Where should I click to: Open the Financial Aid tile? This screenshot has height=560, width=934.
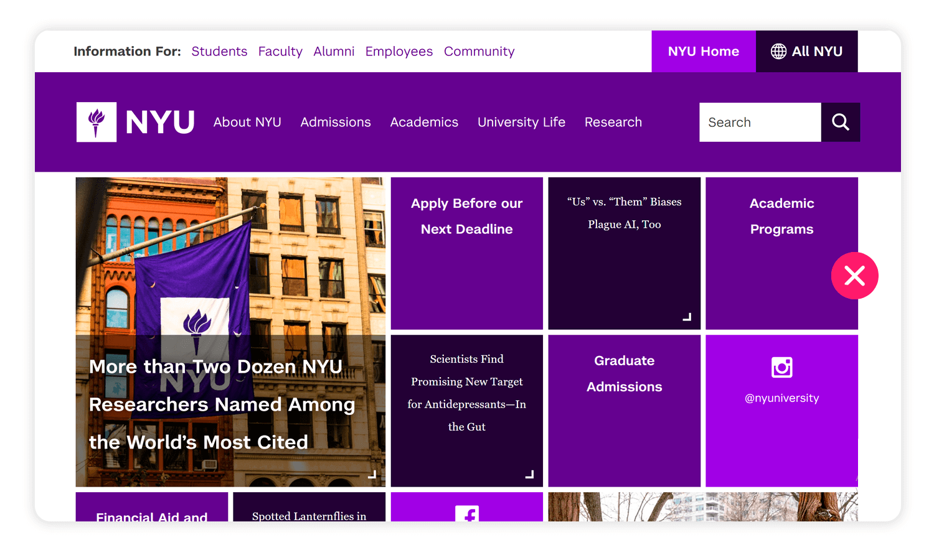152,507
